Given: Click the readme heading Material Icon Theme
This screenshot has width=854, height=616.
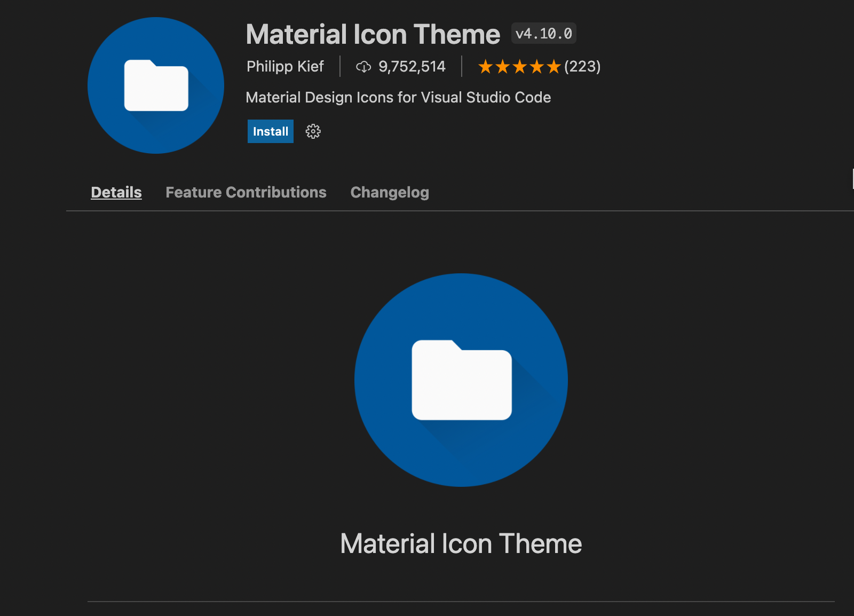Looking at the screenshot, I should [461, 543].
